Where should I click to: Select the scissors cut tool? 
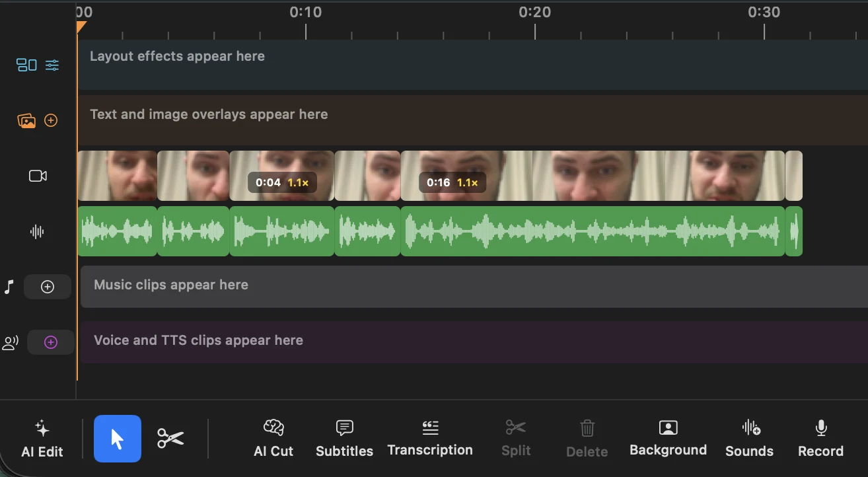pyautogui.click(x=170, y=438)
